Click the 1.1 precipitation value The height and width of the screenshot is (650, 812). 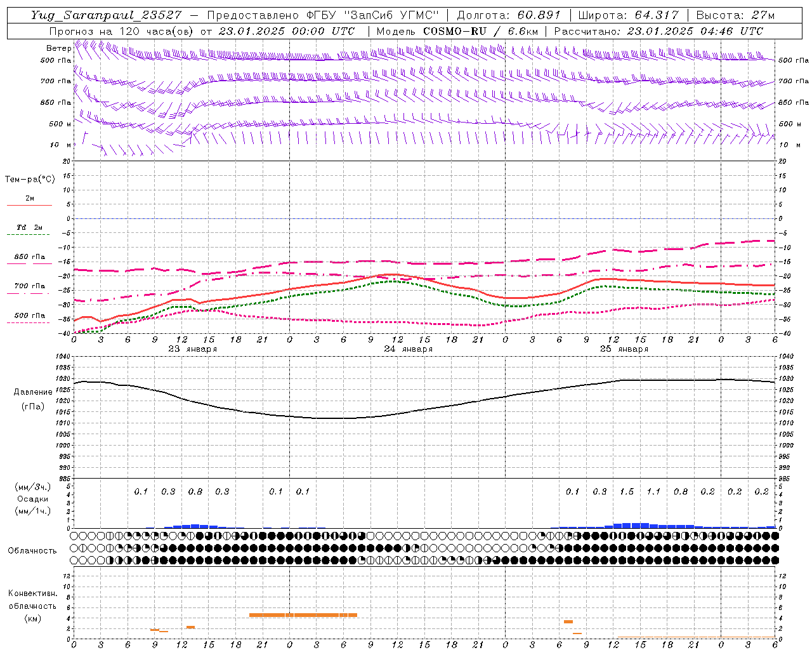click(653, 491)
